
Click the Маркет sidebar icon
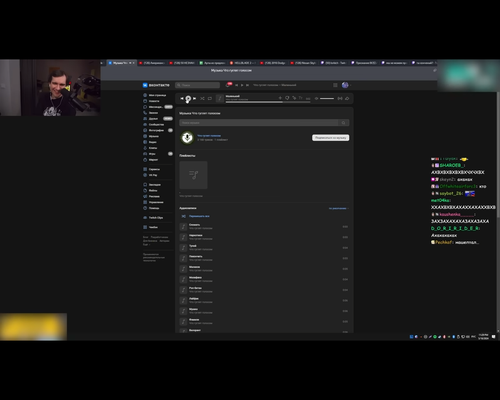[145, 160]
